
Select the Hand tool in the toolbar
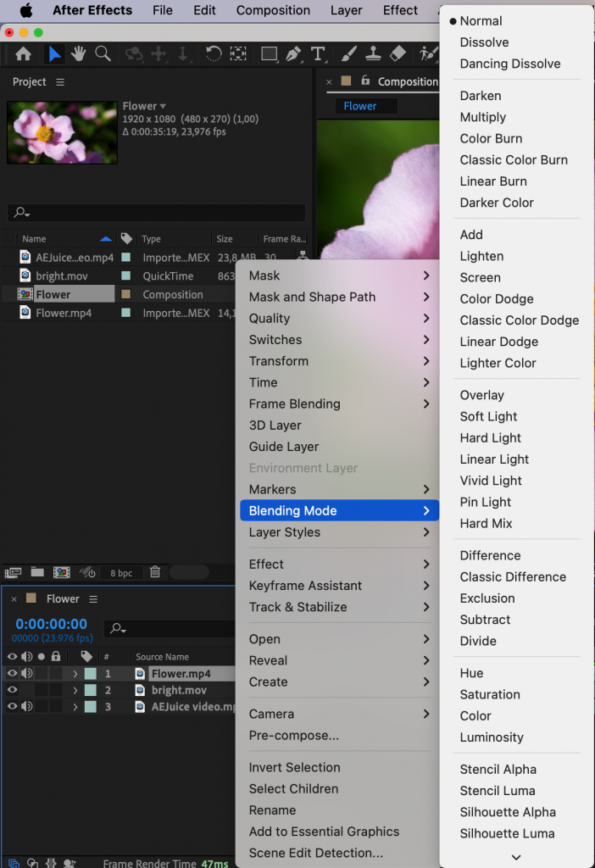(78, 53)
